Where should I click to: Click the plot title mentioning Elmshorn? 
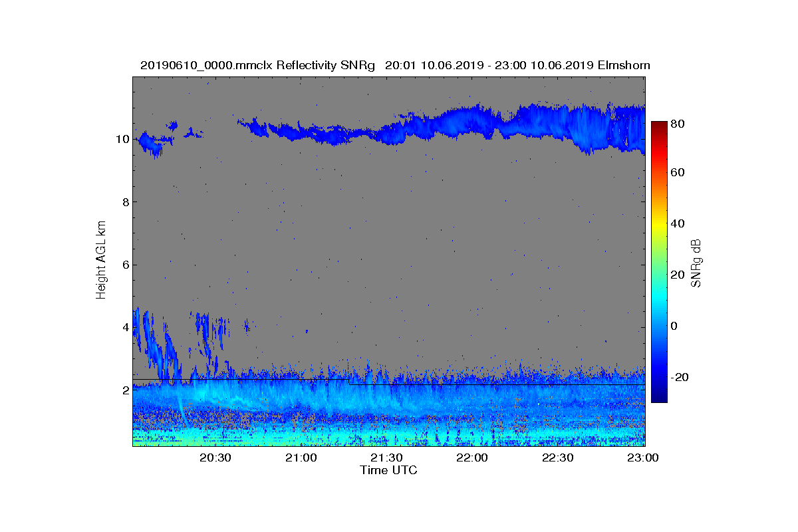click(395, 65)
